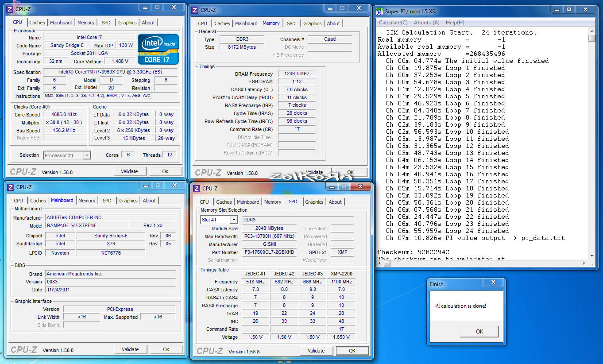Open Memory tab in the CPU tab window
This screenshot has width=603, height=364.
tap(86, 23)
